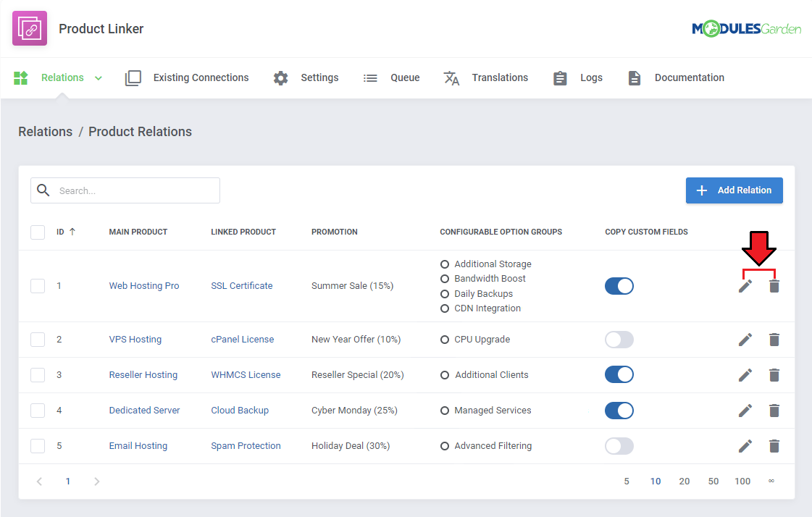Tick the checkbox for row 1
812x517 pixels.
pyautogui.click(x=38, y=286)
